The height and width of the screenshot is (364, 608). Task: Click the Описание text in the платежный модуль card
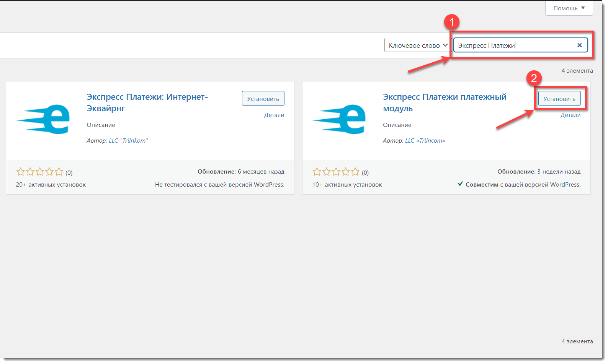397,125
